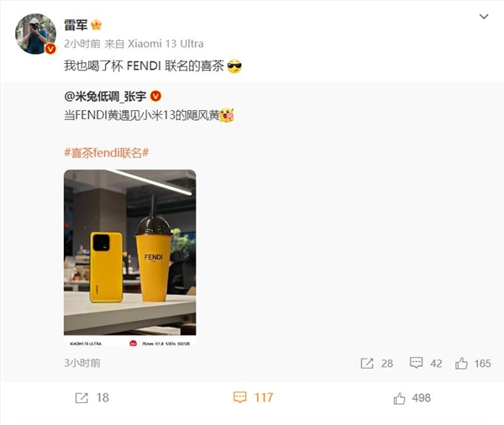The width and height of the screenshot is (504, 425).
Task: Repost Lei Jun's post (18)
Action: tap(92, 397)
